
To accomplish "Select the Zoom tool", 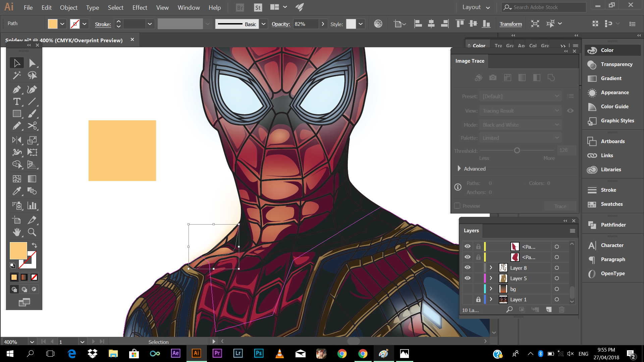I will [32, 232].
